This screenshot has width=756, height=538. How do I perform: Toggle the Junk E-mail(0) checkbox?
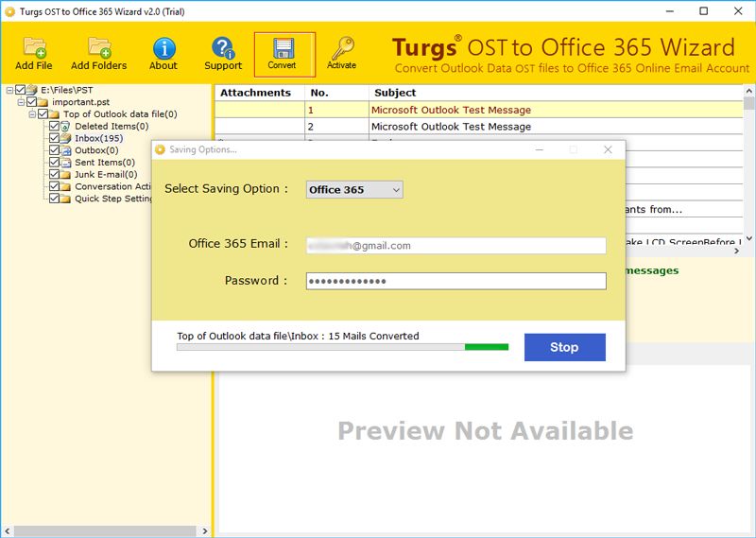point(55,174)
